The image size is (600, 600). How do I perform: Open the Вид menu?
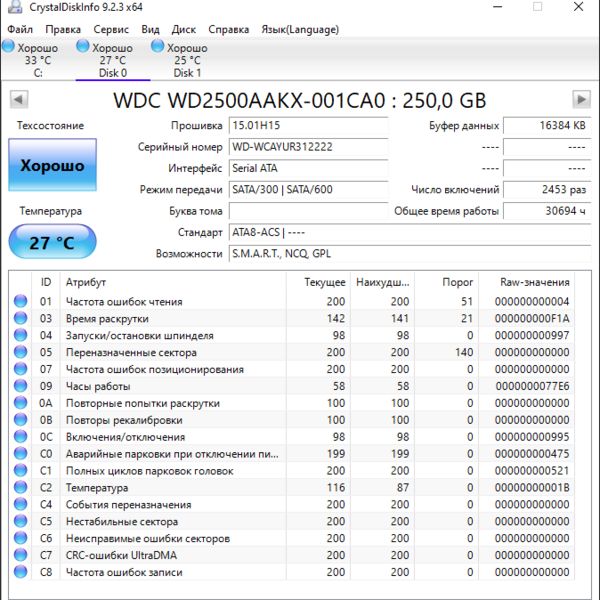click(x=150, y=29)
